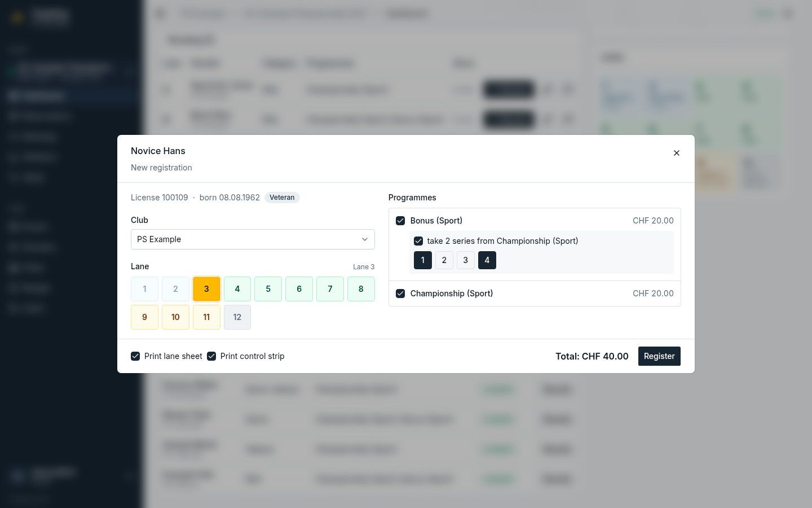Toggle Print control strip checkbox
Screen dimensions: 812x508
coord(211,356)
